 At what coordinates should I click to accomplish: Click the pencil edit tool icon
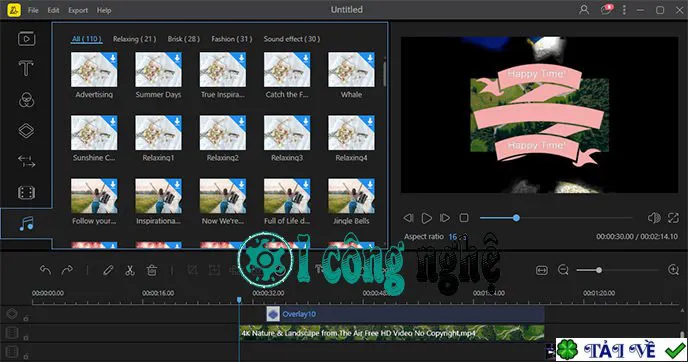tap(108, 270)
